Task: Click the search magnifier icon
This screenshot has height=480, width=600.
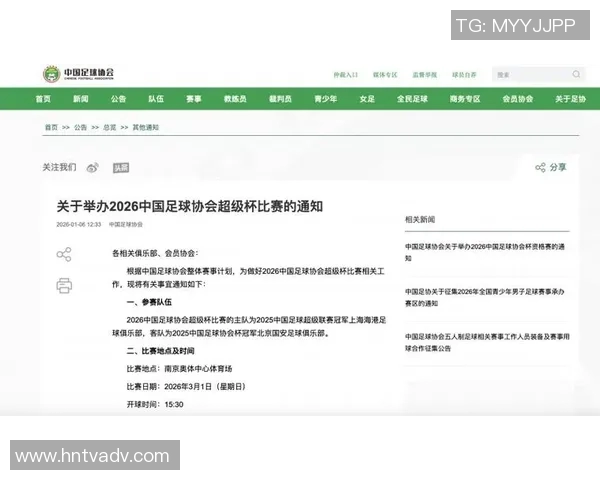Action: pyautogui.click(x=576, y=74)
